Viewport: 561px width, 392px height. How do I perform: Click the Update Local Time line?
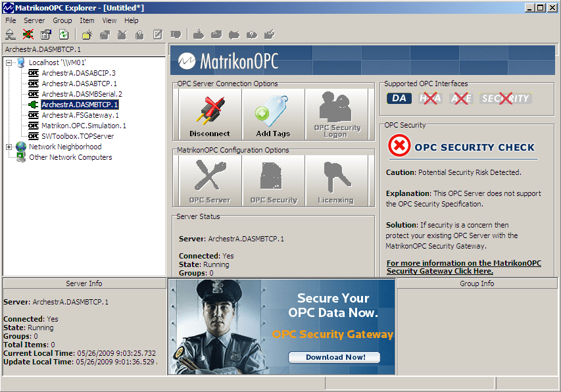pyautogui.click(x=79, y=362)
